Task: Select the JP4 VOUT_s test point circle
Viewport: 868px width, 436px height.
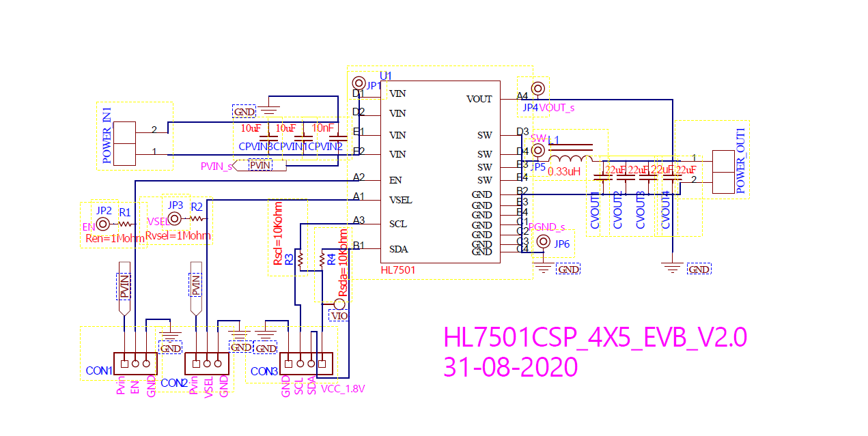Action: click(538, 89)
